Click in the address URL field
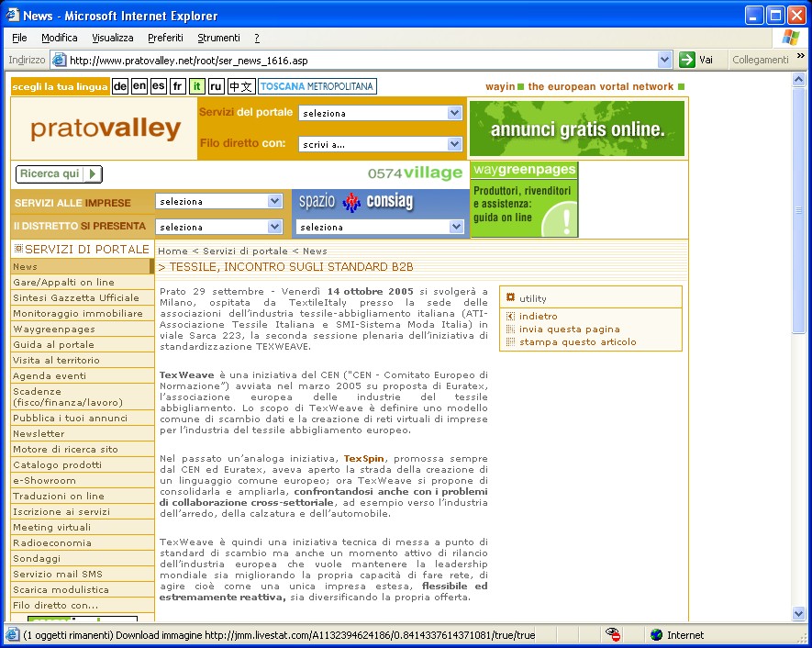Image resolution: width=812 pixels, height=648 pixels. [x=362, y=60]
